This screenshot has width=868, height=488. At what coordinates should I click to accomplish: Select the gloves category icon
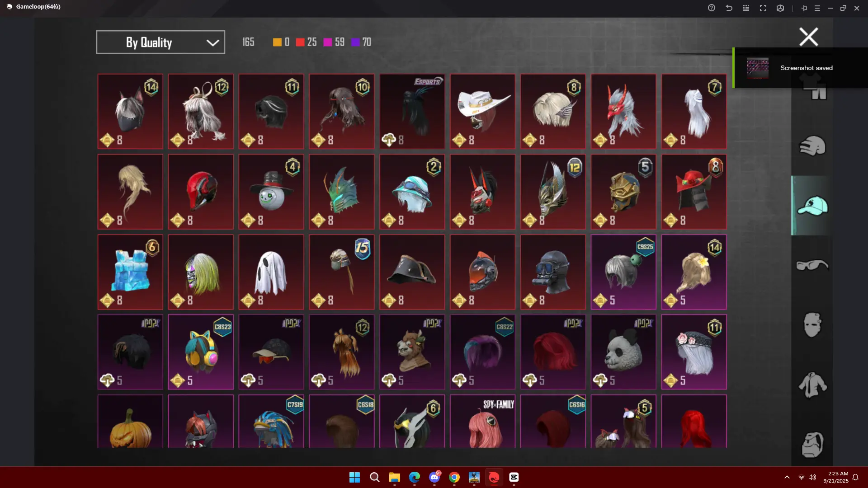point(812,146)
